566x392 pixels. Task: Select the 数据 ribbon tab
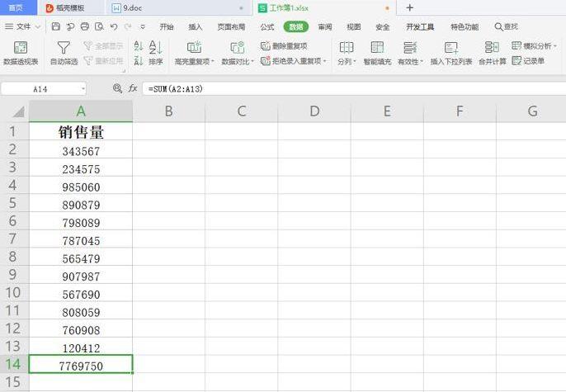(x=296, y=26)
